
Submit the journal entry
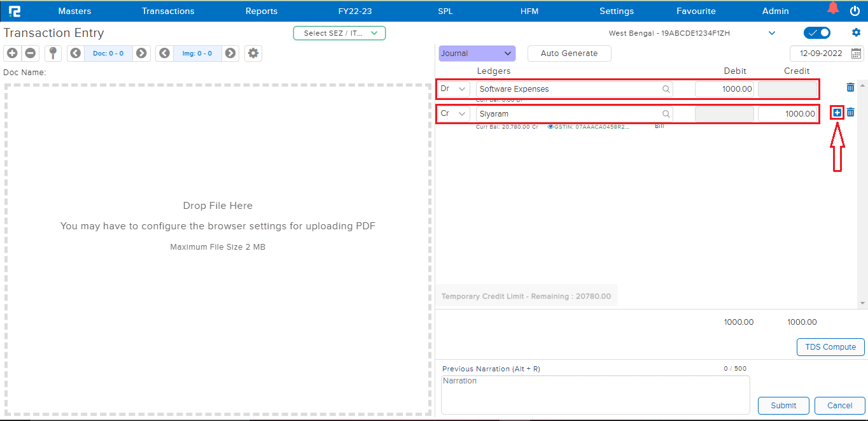(x=783, y=406)
